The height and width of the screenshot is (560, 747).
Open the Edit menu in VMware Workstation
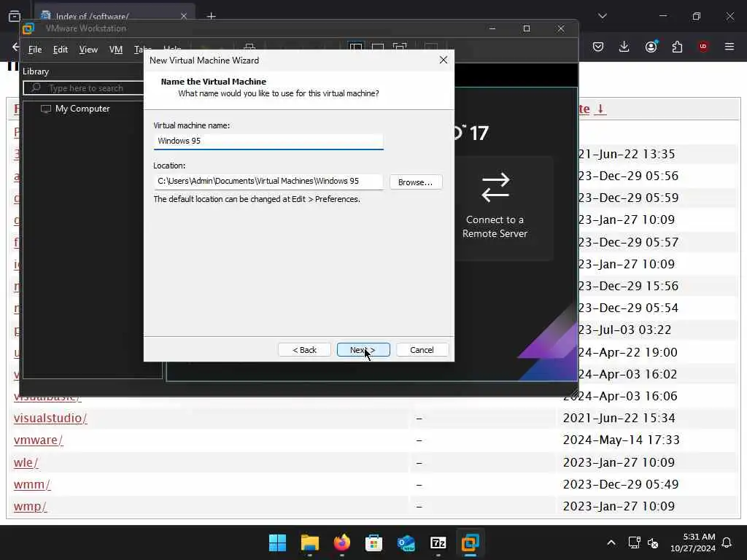click(x=60, y=50)
